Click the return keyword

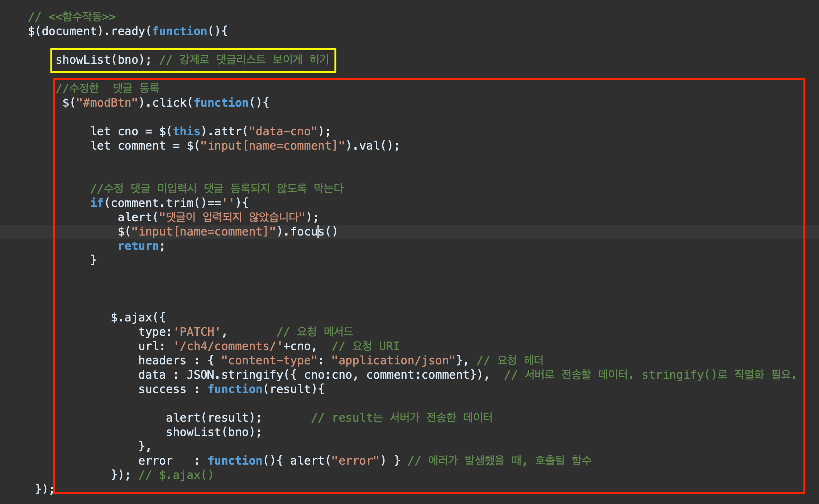pos(138,246)
